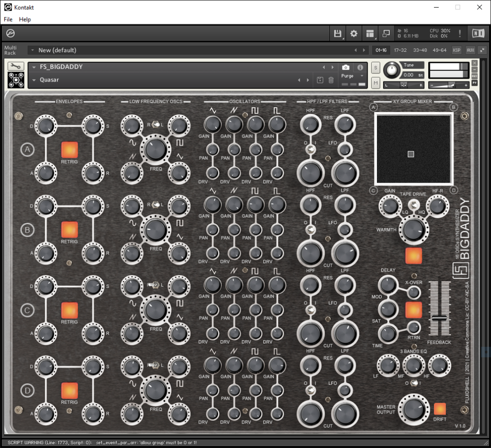This screenshot has height=448, width=491.
Task: Toggle minimized view icon
Action: 386,33
